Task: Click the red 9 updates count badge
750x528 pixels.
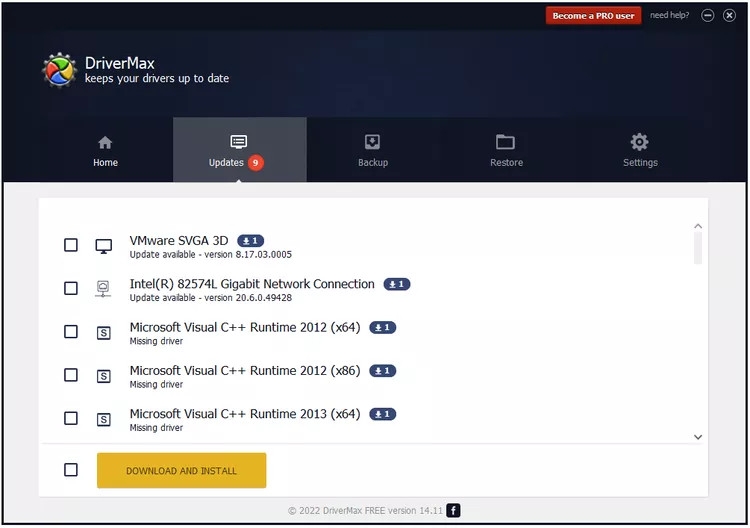Action: [256, 163]
